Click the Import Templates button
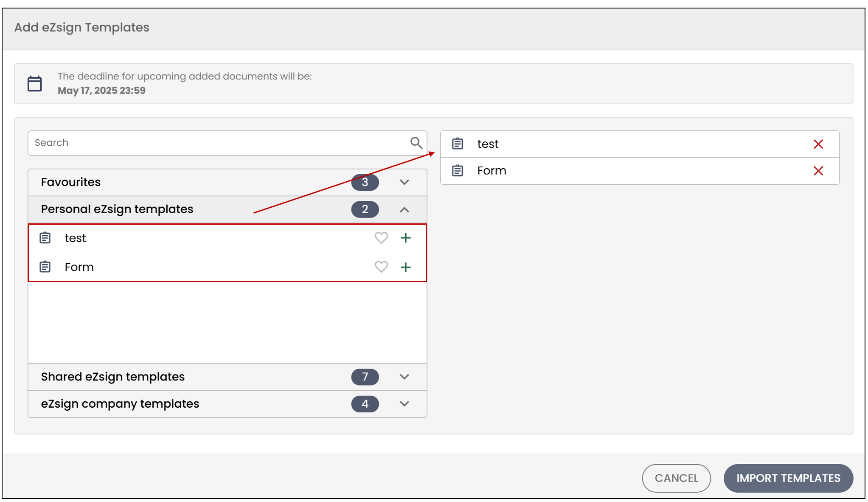Screen dimensions: 868x502 pyautogui.click(x=788, y=478)
